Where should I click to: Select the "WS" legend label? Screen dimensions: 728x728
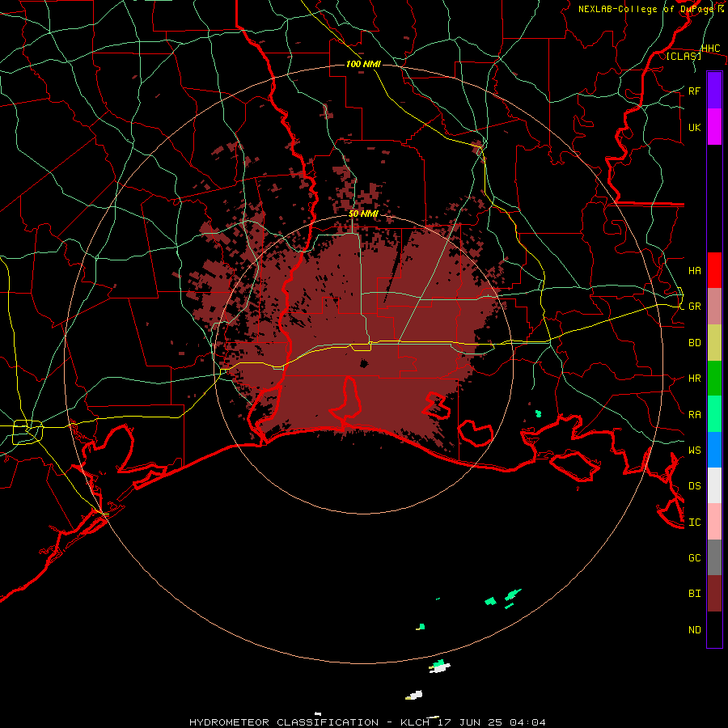[x=694, y=451]
